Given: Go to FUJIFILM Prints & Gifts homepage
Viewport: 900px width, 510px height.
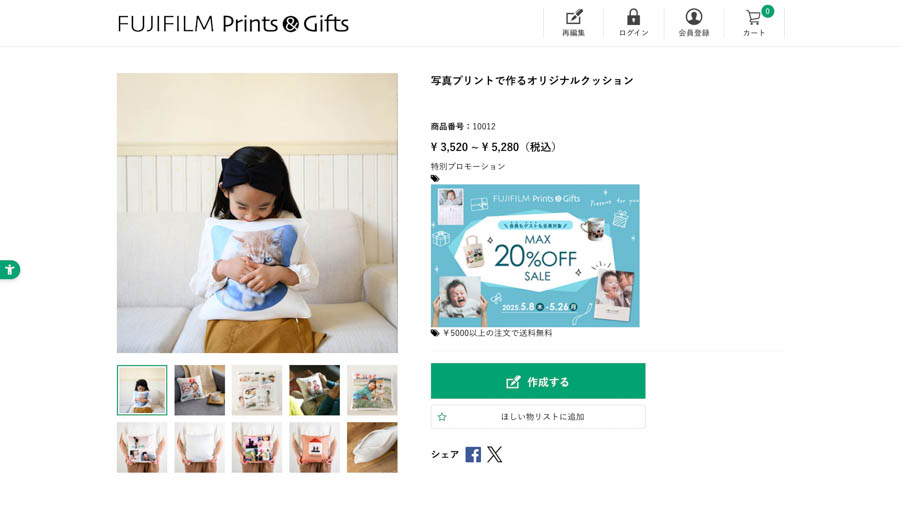Looking at the screenshot, I should 233,23.
